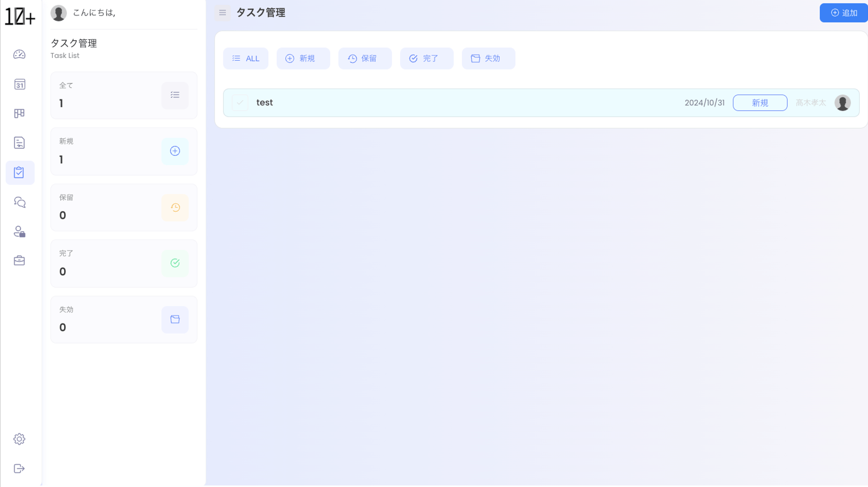Click the 保留 summary card in the left panel

pos(124,207)
